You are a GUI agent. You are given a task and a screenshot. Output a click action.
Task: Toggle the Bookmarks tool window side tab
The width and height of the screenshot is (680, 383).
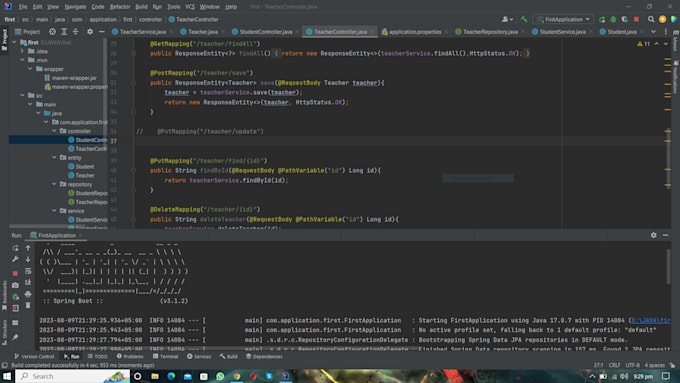(4, 295)
